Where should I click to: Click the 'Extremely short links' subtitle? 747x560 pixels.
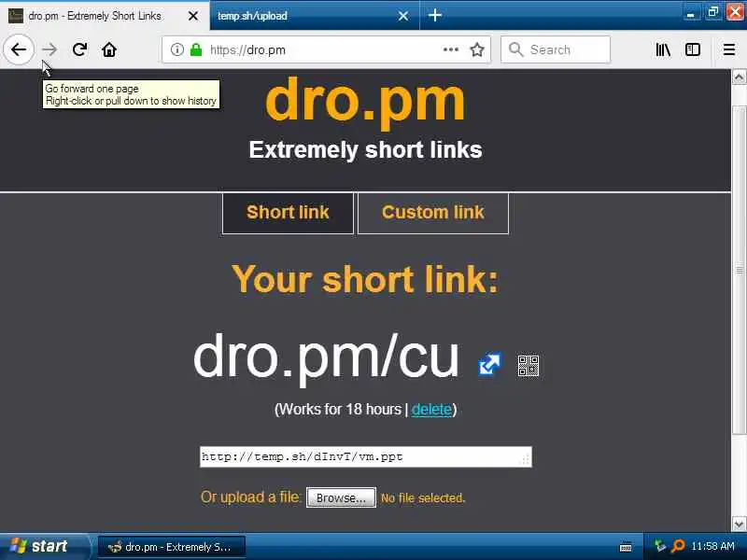point(365,150)
